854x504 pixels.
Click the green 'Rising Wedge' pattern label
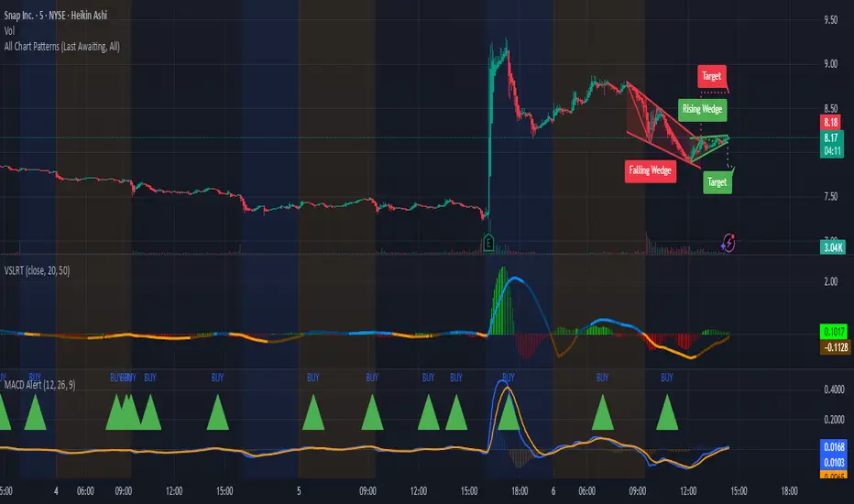(x=703, y=109)
